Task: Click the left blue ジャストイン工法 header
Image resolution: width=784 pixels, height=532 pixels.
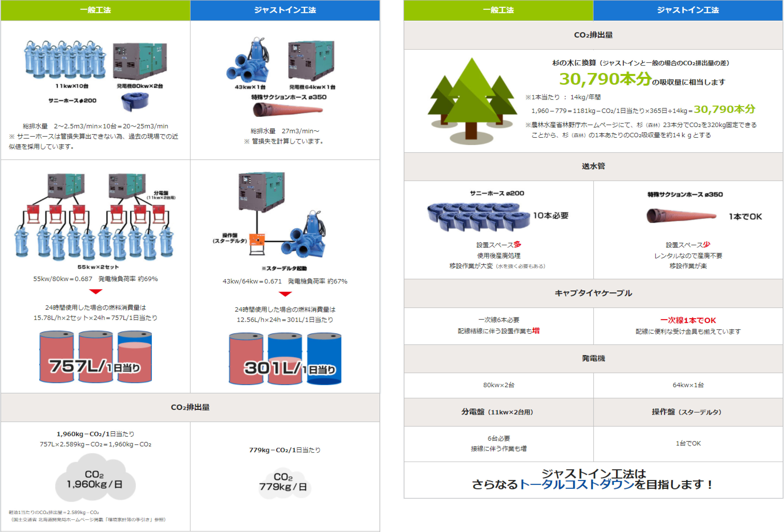Action: [x=285, y=10]
